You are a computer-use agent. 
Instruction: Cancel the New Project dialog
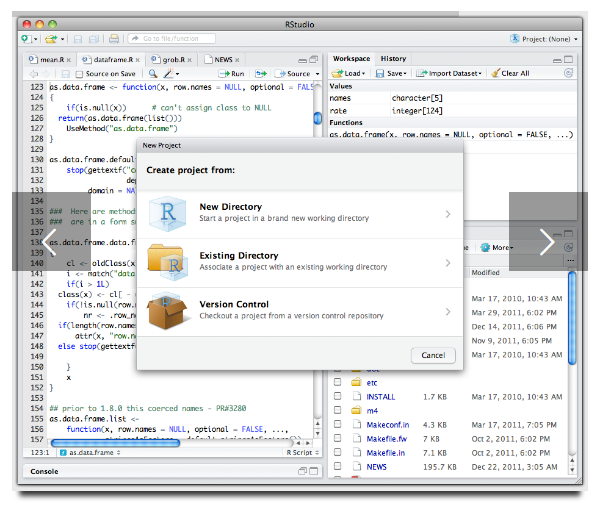coord(433,355)
